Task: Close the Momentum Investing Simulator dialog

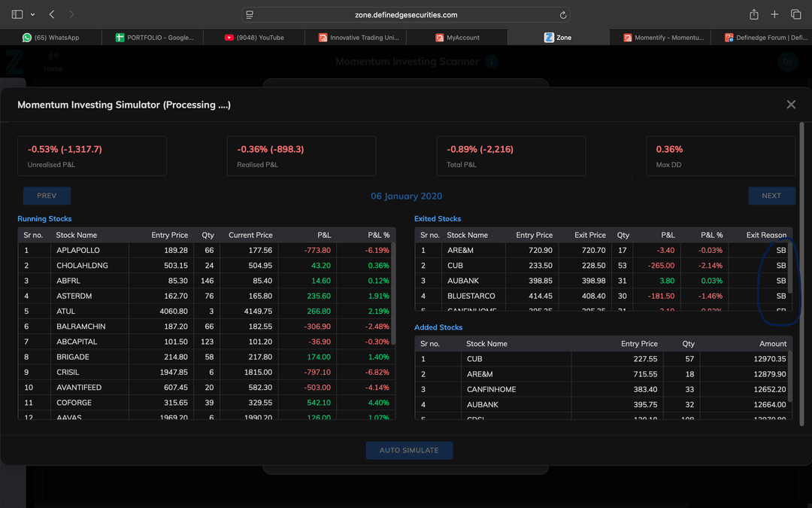Action: tap(791, 105)
